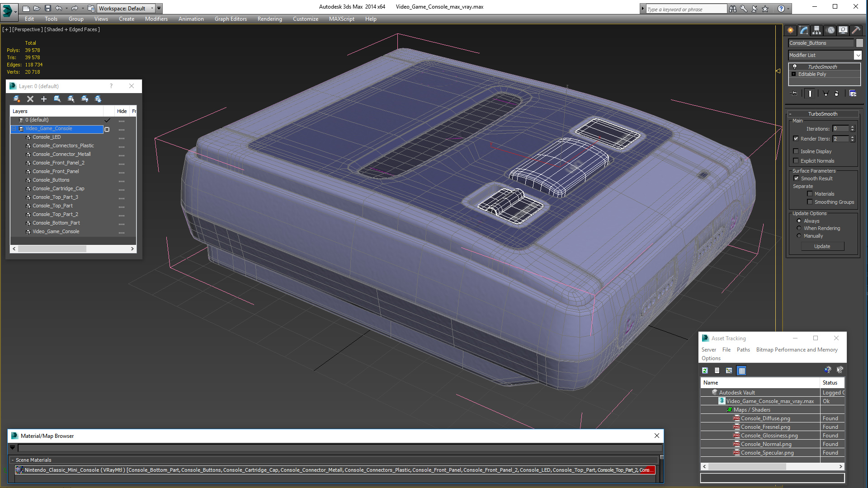Remove modifier from the stack
This screenshot has height=488, width=868.
(836, 94)
